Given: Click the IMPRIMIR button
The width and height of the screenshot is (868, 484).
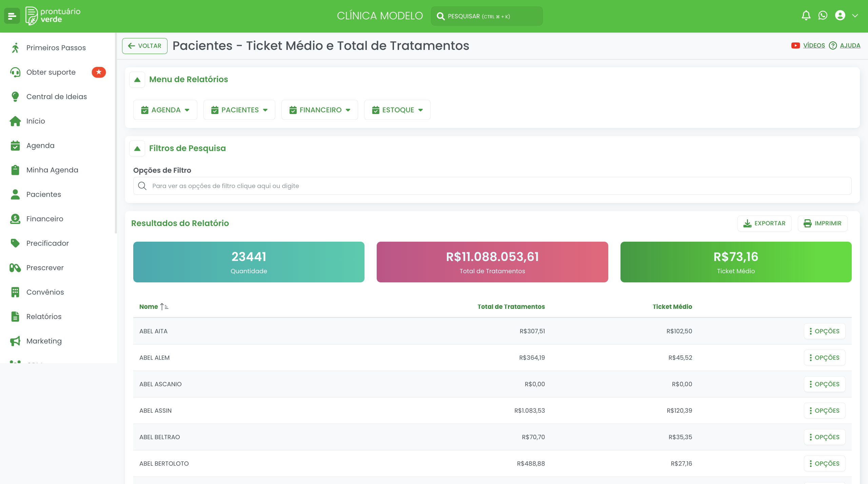Looking at the screenshot, I should (x=823, y=223).
